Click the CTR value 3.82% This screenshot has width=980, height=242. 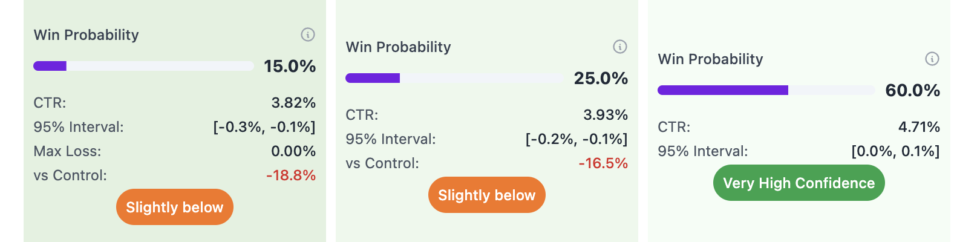click(293, 102)
